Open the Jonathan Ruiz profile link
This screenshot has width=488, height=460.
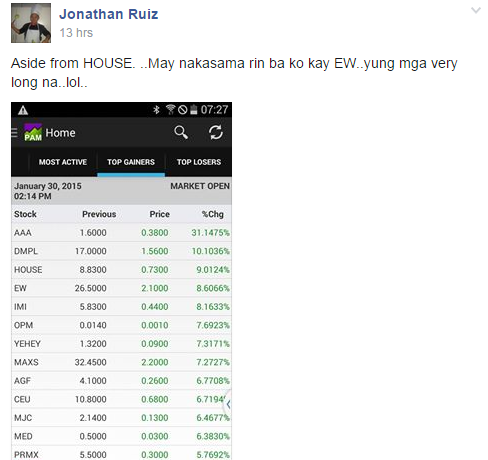click(x=109, y=14)
